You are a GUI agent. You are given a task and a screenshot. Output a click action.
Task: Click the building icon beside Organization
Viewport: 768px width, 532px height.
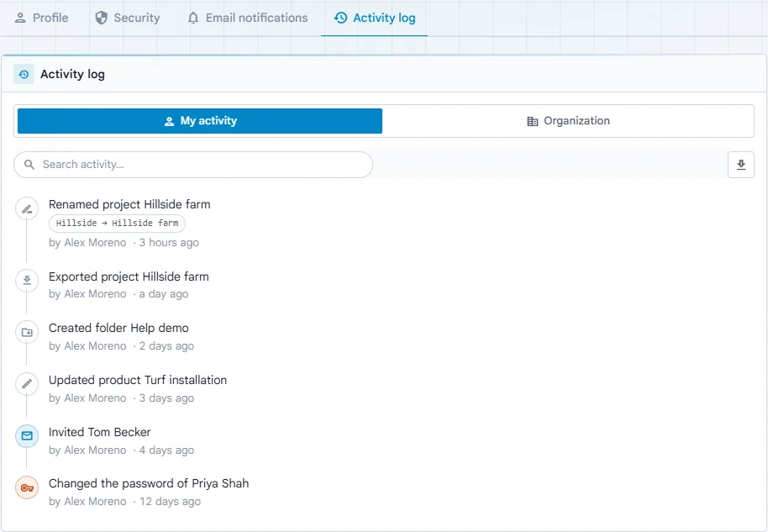(x=533, y=121)
